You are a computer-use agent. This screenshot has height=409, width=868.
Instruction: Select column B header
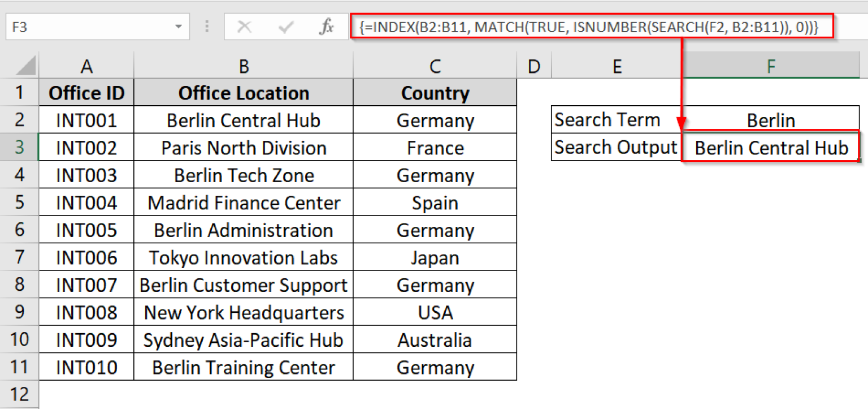pos(243,66)
